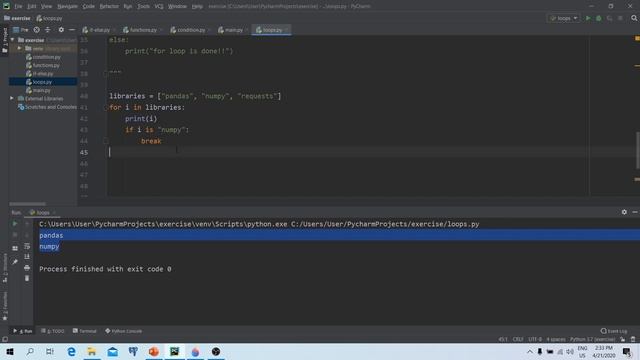Viewport: 640px width, 360px height.
Task: Open the Event Log
Action: [614, 331]
